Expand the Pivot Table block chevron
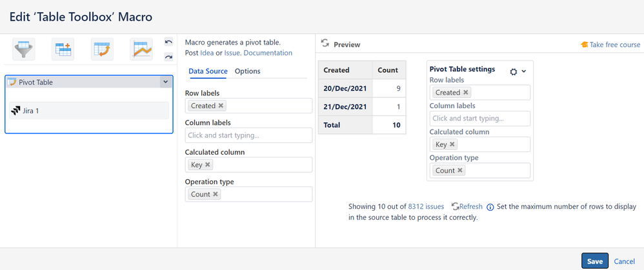The image size is (644, 270). click(166, 82)
